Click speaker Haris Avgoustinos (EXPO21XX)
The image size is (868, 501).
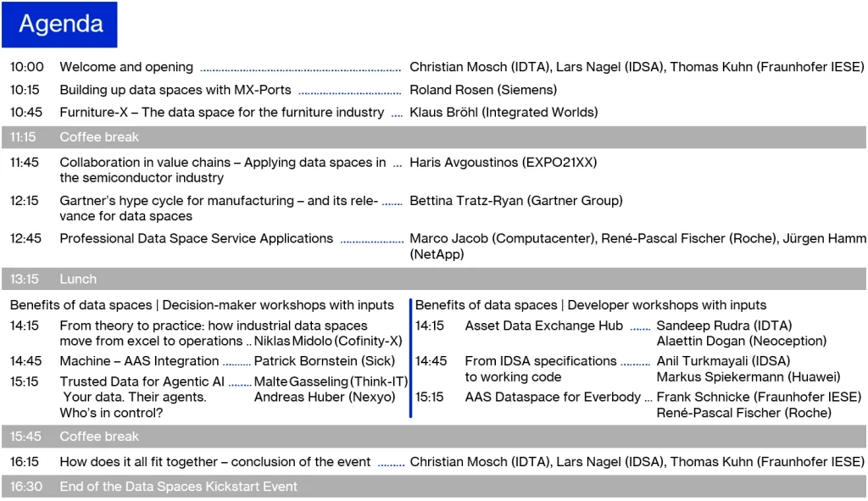[x=503, y=163]
